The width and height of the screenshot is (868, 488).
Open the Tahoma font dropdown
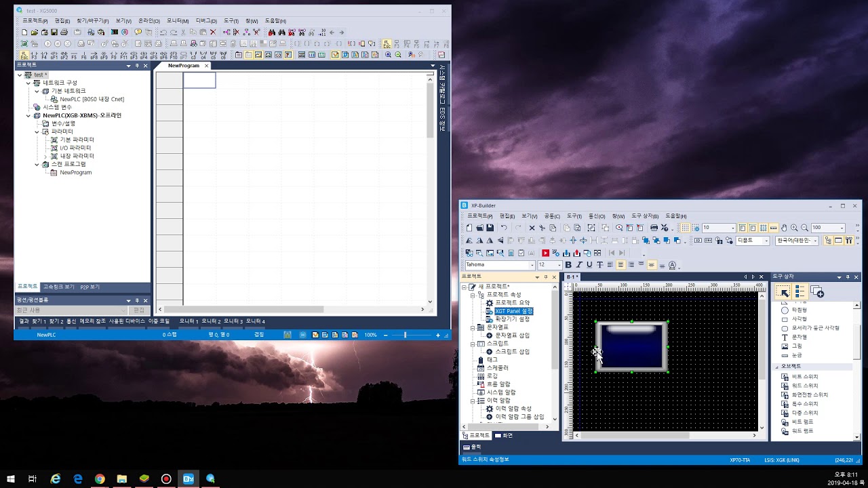[x=532, y=265]
